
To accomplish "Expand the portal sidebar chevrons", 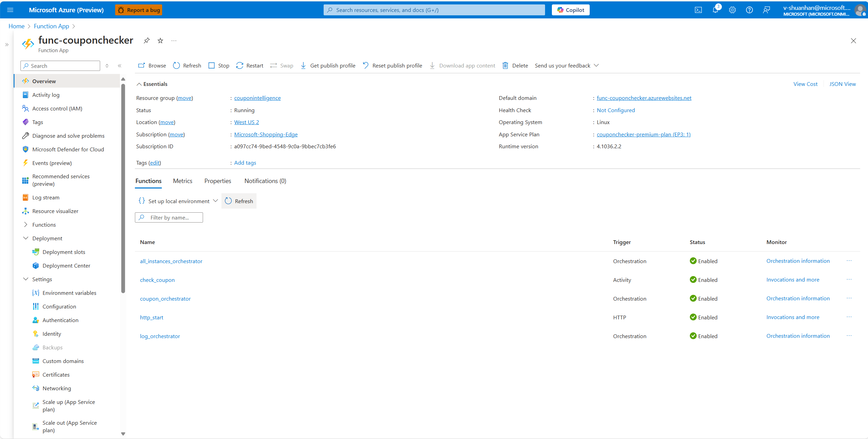I will pos(6,45).
